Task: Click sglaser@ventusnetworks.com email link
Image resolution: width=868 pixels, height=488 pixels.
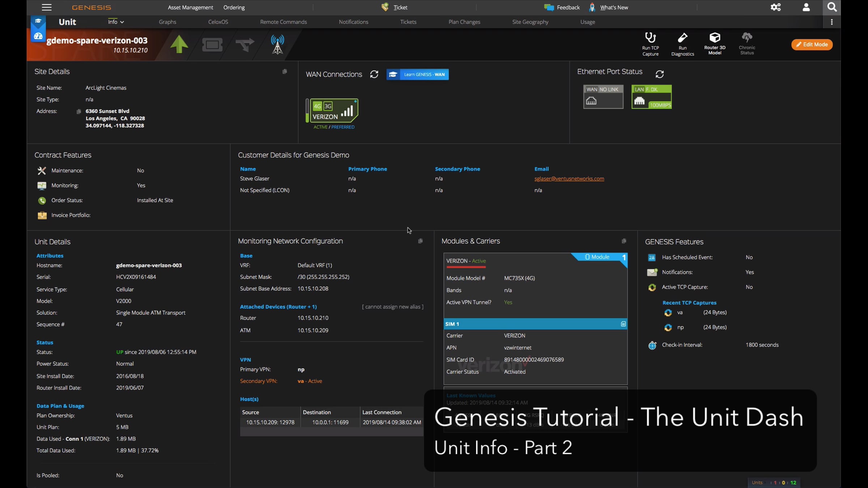Action: [x=569, y=179]
